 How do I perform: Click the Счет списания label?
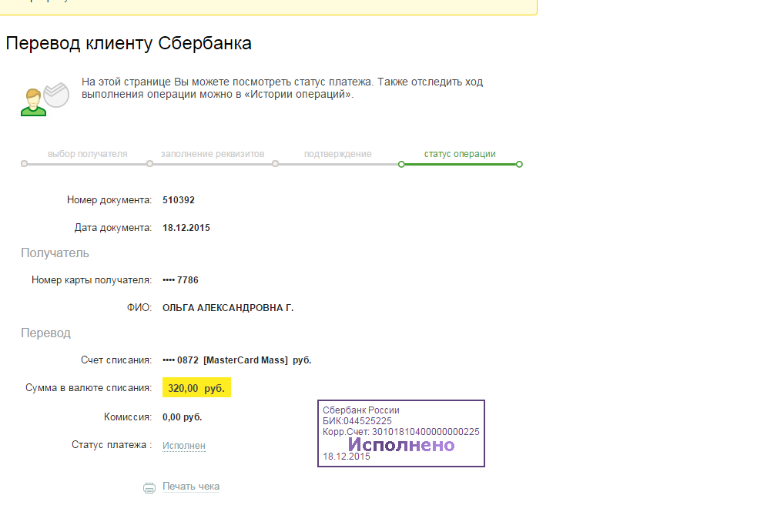tap(116, 360)
